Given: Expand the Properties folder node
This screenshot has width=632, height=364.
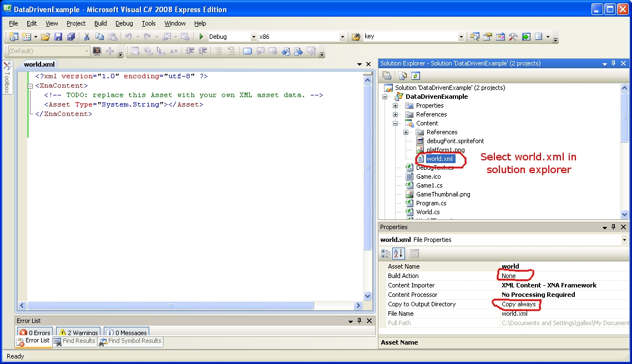Looking at the screenshot, I should tap(396, 105).
